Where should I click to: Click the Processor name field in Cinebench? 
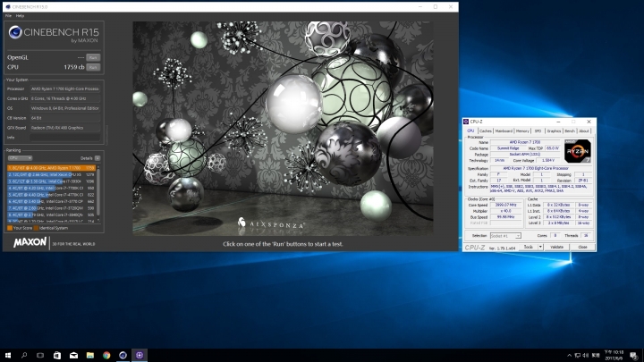click(65, 88)
